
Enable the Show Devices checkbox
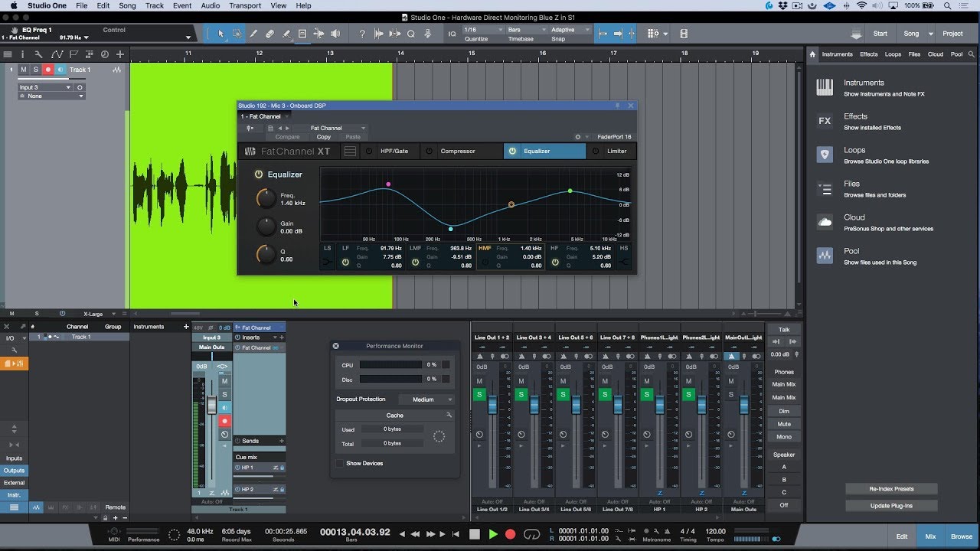coord(340,463)
